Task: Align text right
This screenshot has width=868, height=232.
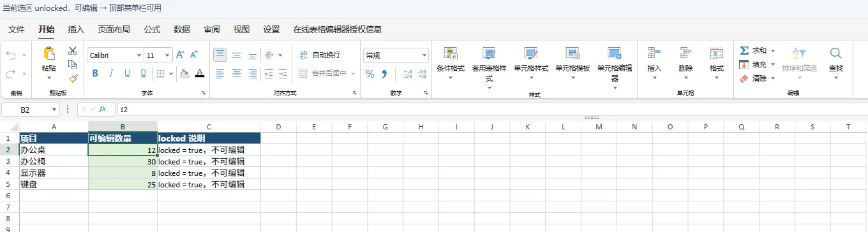Action: pyautogui.click(x=253, y=73)
